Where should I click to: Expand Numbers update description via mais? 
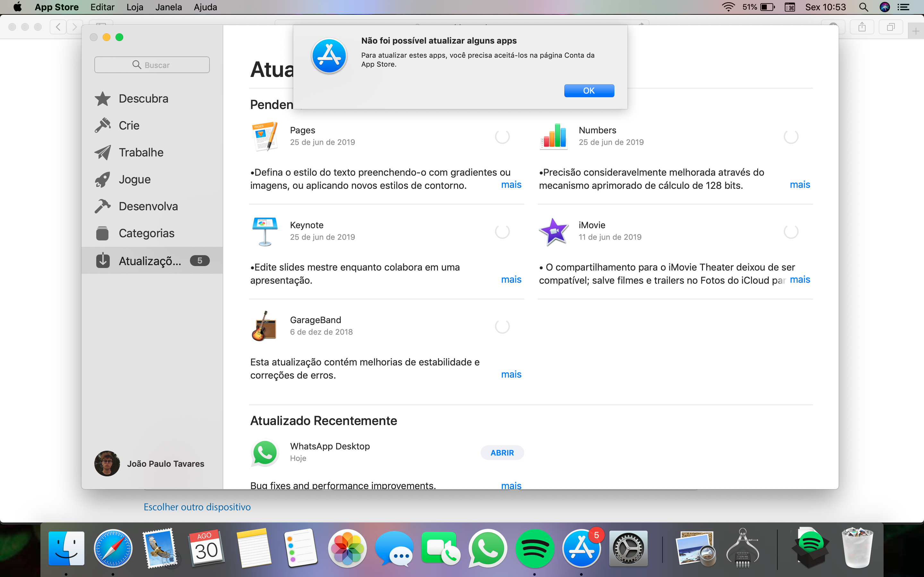800,185
